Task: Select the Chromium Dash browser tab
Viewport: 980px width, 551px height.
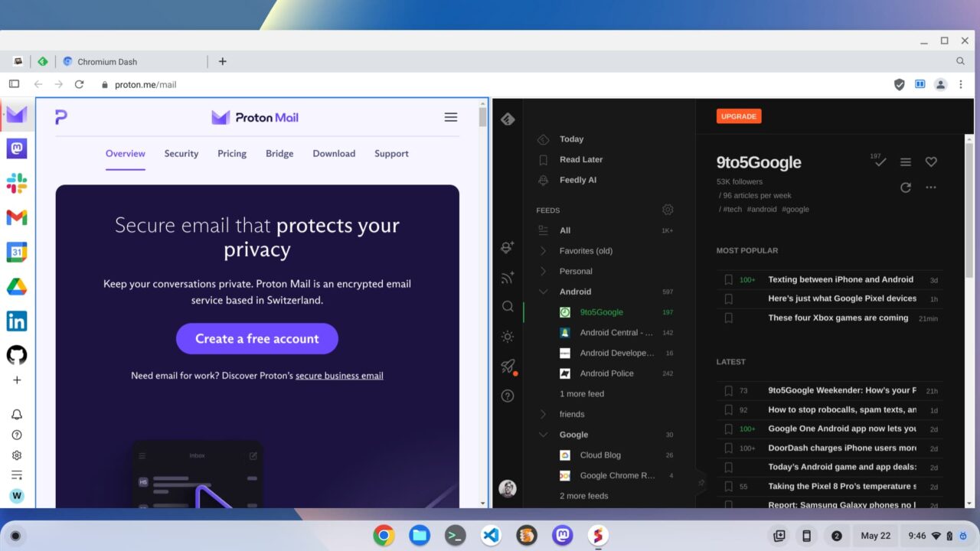Action: (x=132, y=62)
